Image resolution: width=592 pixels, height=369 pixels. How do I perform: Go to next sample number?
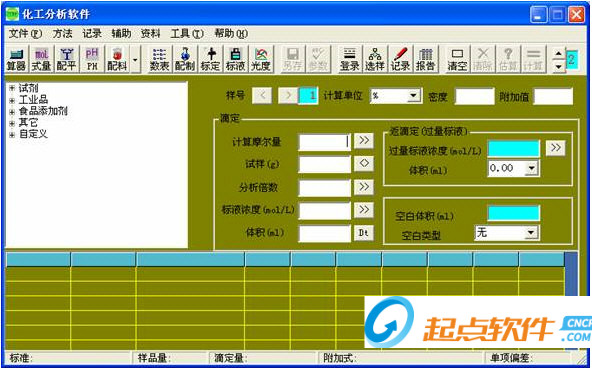coord(288,96)
